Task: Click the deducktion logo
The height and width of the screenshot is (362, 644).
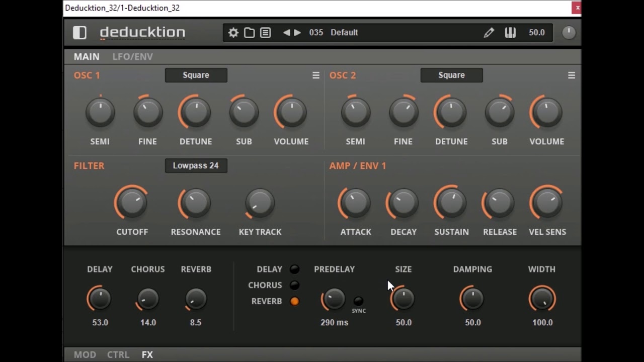Action: (x=142, y=33)
